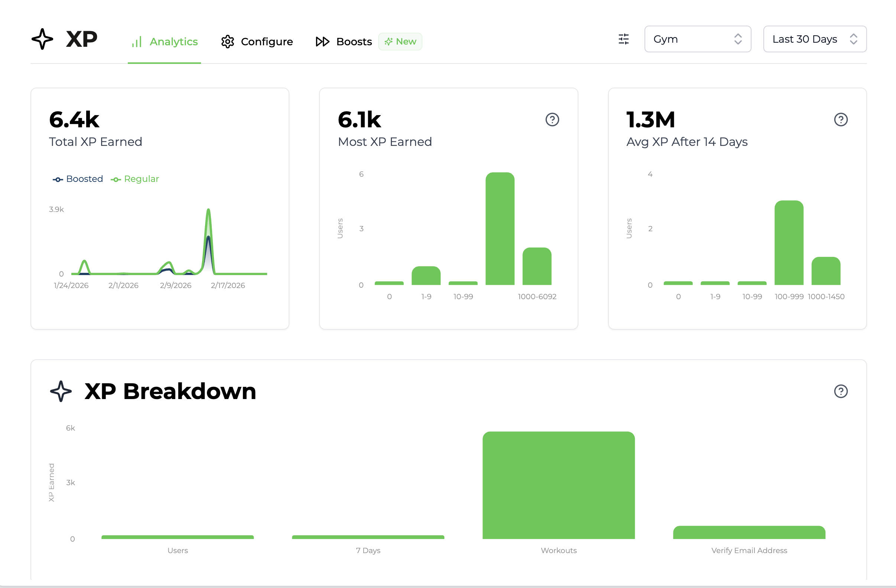Open the Configure tab
The height and width of the screenshot is (588, 896).
(267, 41)
